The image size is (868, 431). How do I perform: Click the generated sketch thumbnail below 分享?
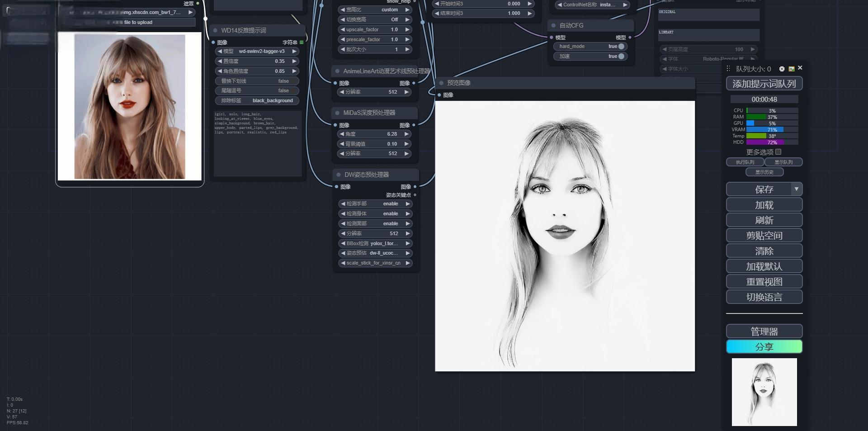[x=764, y=392]
